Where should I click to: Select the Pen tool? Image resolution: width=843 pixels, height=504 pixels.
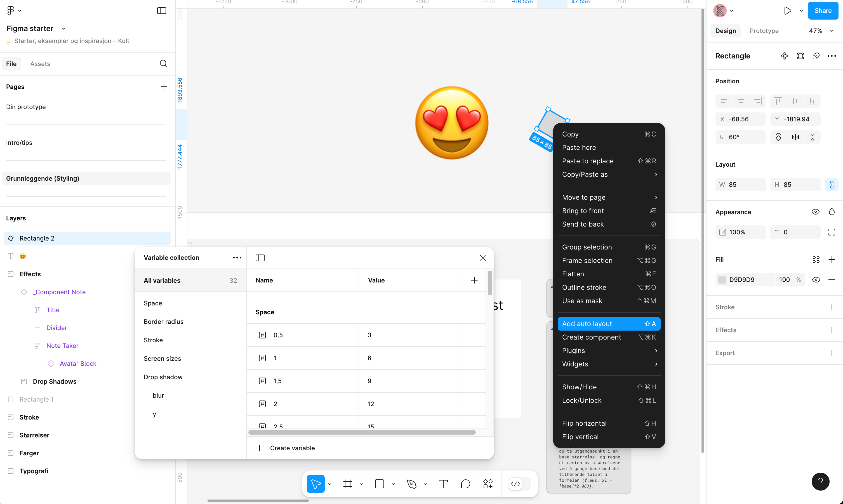tap(411, 484)
